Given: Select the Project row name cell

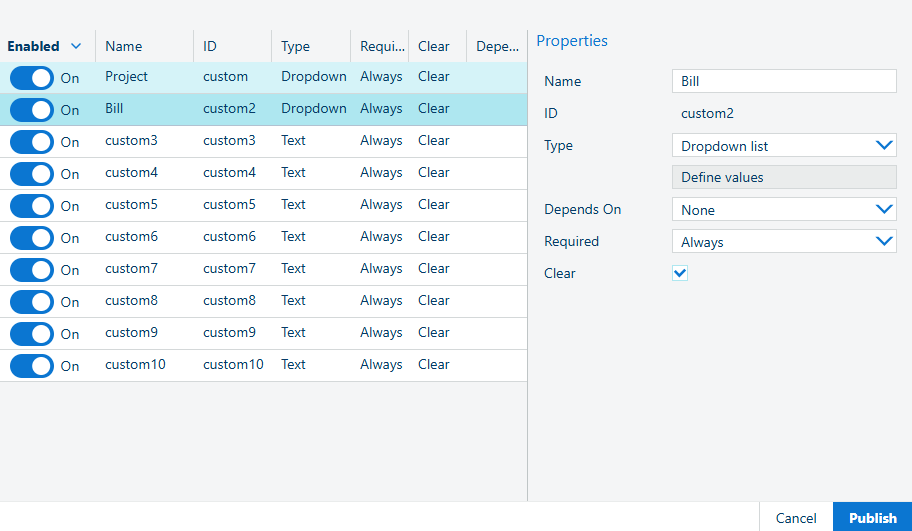Looking at the screenshot, I should [126, 77].
